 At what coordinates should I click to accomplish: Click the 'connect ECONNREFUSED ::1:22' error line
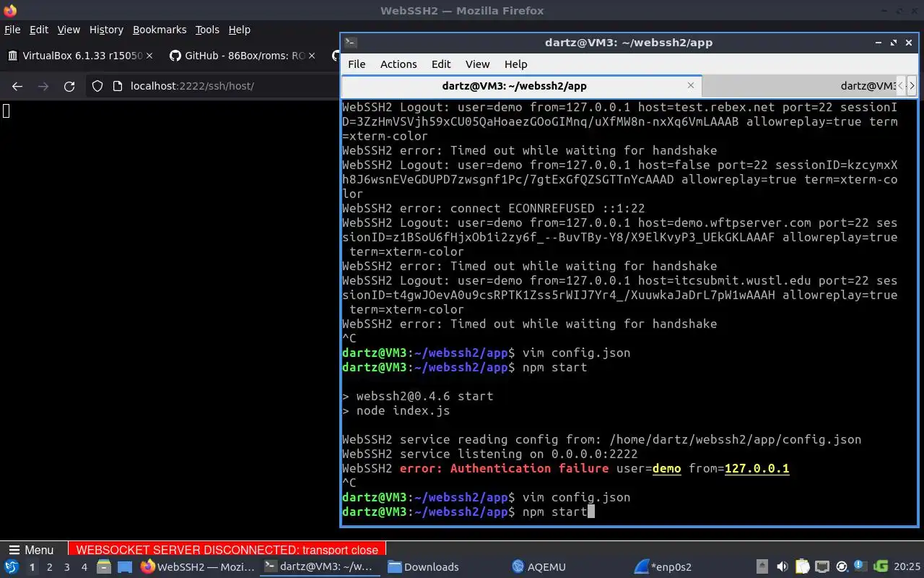coord(494,208)
